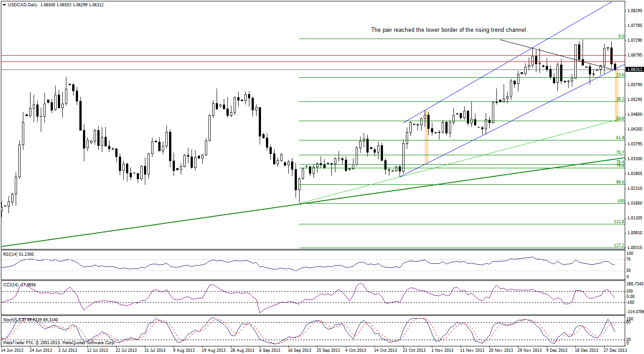Viewport: 644px width, 354px height.
Task: Select the 112.8 Fibonacci extension label
Action: [619, 221]
